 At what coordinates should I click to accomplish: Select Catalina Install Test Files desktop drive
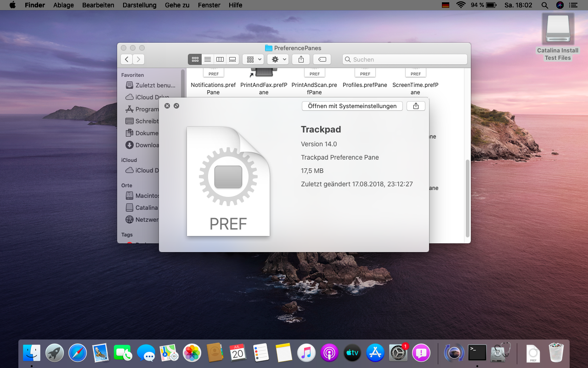click(558, 37)
